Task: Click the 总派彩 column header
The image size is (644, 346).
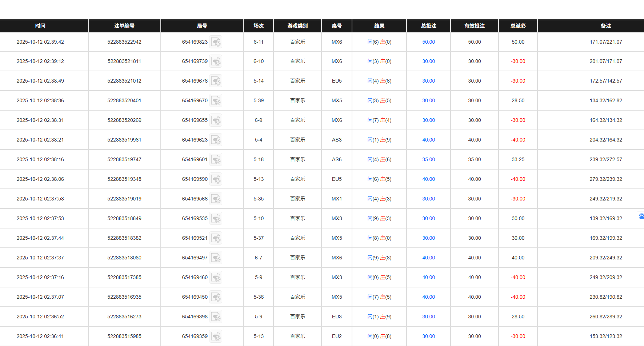Action: [x=518, y=26]
